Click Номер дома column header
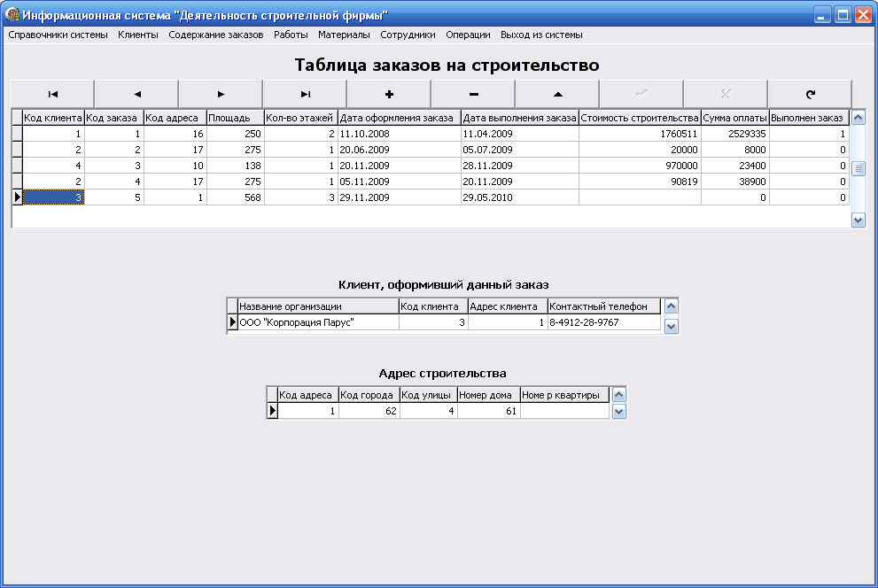Screen dimensions: 878x588 (x=488, y=395)
